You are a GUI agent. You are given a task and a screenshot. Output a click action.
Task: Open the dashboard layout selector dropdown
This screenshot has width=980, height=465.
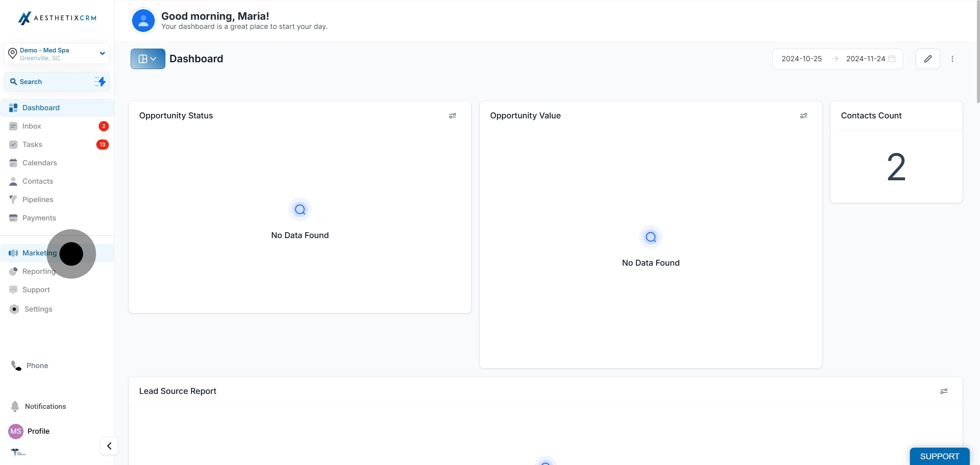[148, 59]
